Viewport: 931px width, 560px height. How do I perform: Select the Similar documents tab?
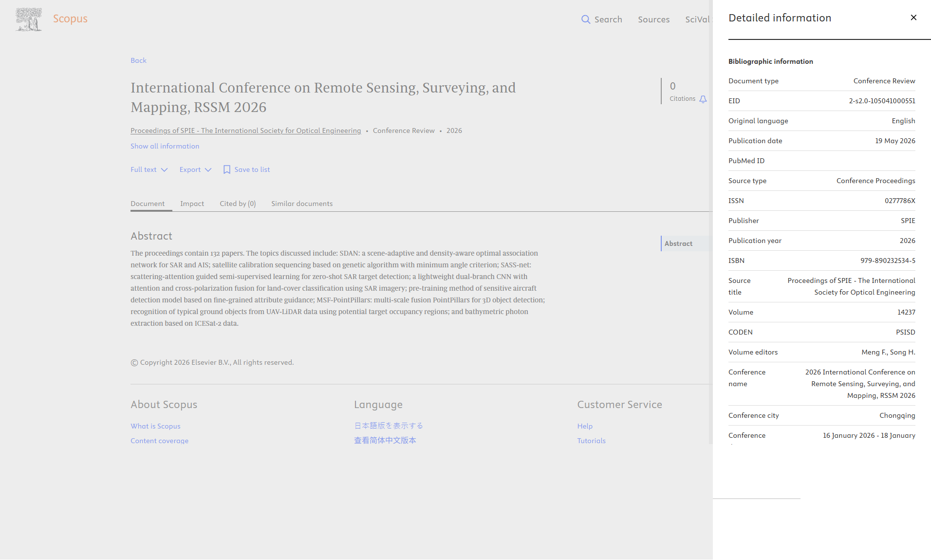pyautogui.click(x=302, y=204)
